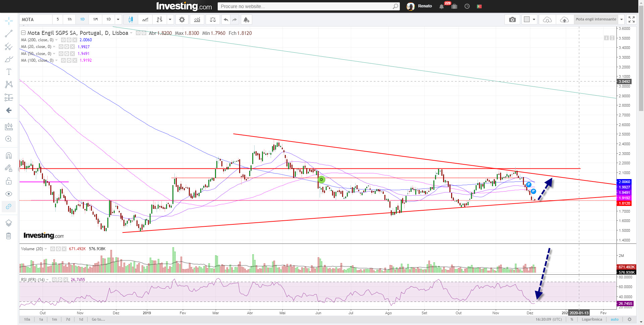
Task: Toggle hide all drawings eye icon
Action: (x=9, y=194)
